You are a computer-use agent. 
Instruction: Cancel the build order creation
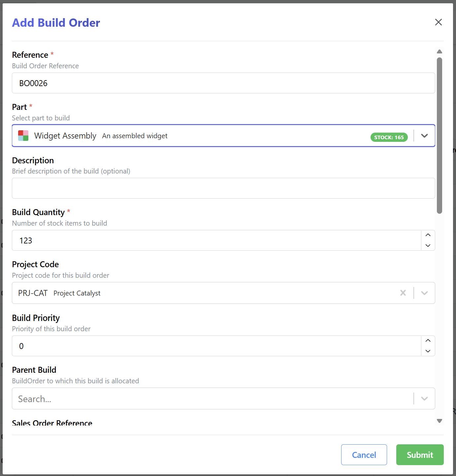pos(364,455)
